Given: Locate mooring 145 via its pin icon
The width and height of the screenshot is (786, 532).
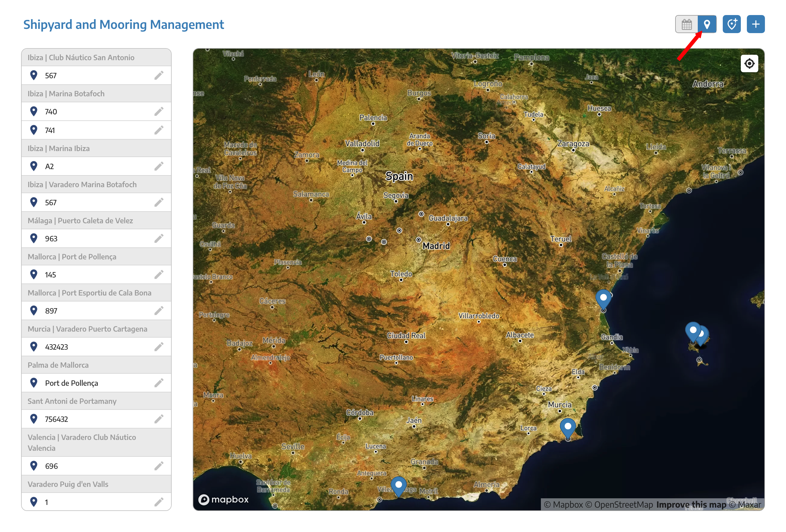Looking at the screenshot, I should (33, 274).
